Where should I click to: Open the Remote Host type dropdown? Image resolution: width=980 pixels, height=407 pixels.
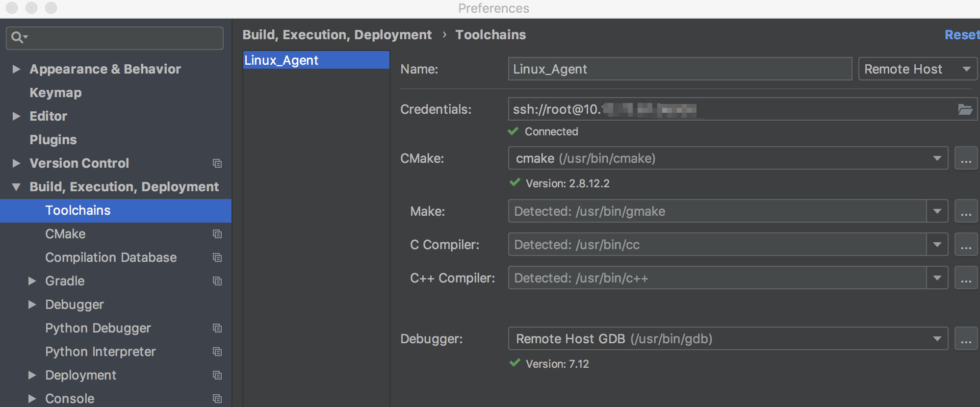[917, 69]
